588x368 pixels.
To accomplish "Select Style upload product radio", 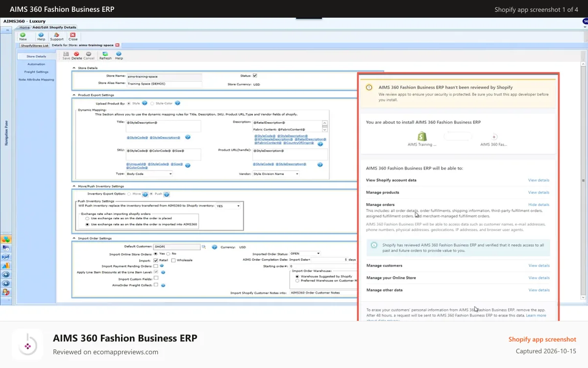I will coord(129,103).
